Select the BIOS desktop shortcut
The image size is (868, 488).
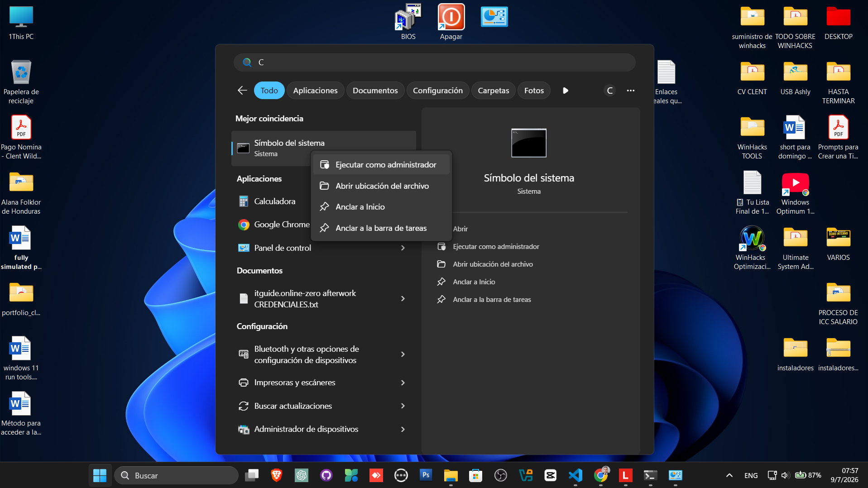point(408,22)
